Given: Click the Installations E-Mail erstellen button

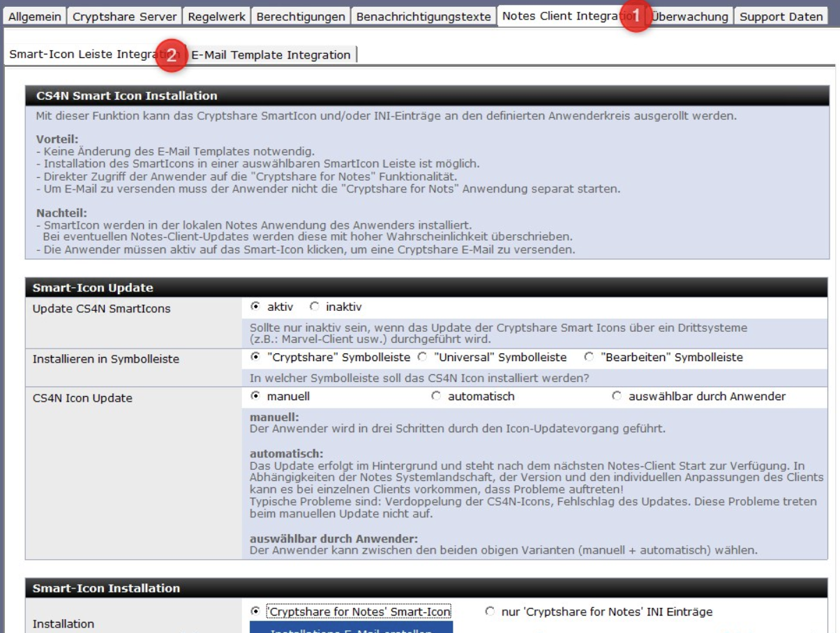Looking at the screenshot, I should click(x=351, y=627).
